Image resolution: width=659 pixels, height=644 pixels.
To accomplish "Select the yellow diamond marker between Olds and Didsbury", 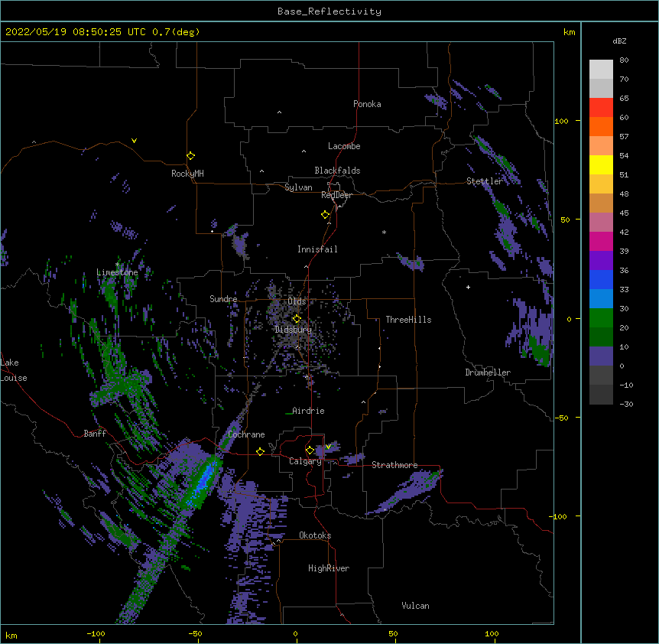I will tap(297, 318).
